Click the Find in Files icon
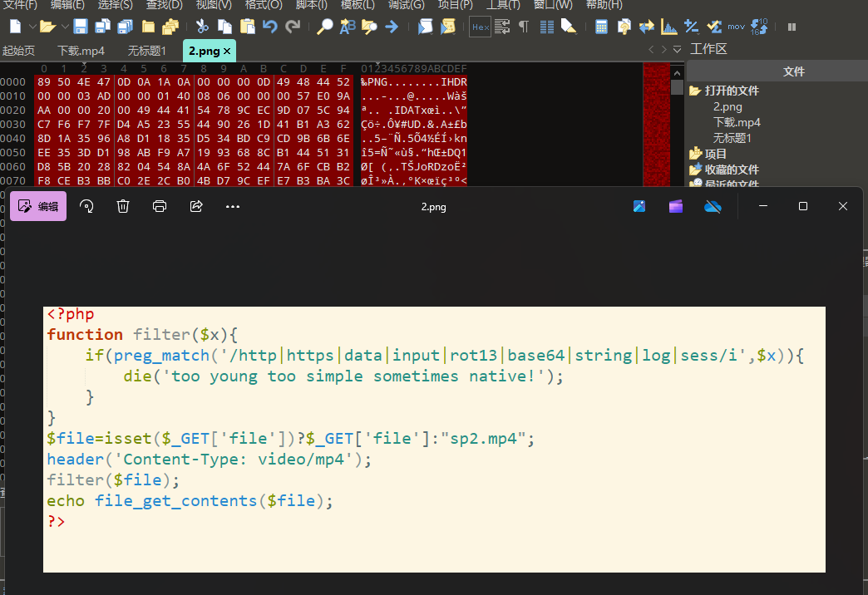The width and height of the screenshot is (868, 595). tap(369, 26)
